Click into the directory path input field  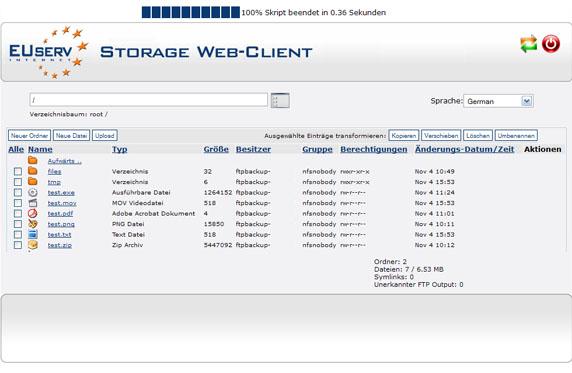148,100
